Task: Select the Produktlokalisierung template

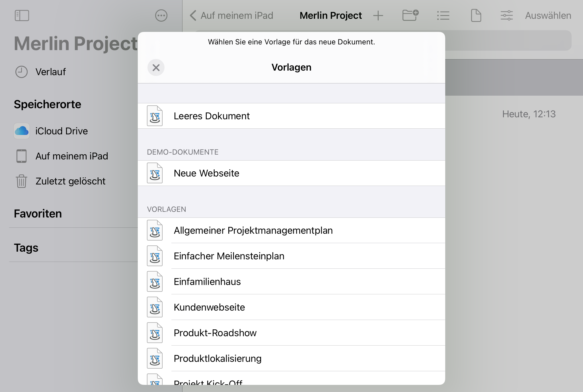Action: 291,358
